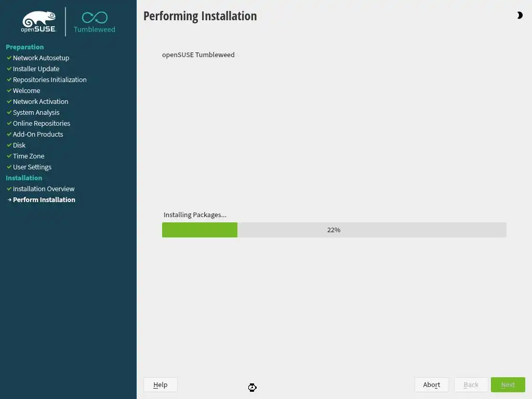Select Online Repositories in sidebar

coord(42,124)
